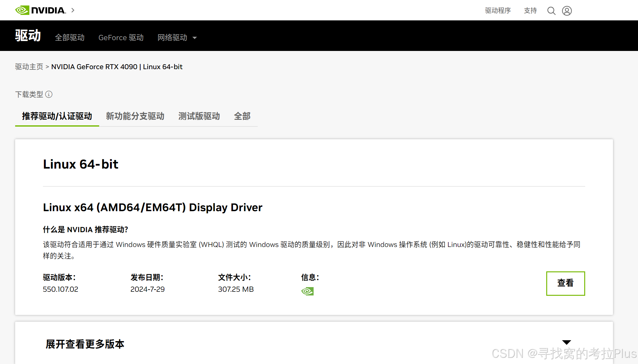This screenshot has width=638, height=364.
Task: Click 驱动 title in black navigation bar
Action: pyautogui.click(x=28, y=36)
